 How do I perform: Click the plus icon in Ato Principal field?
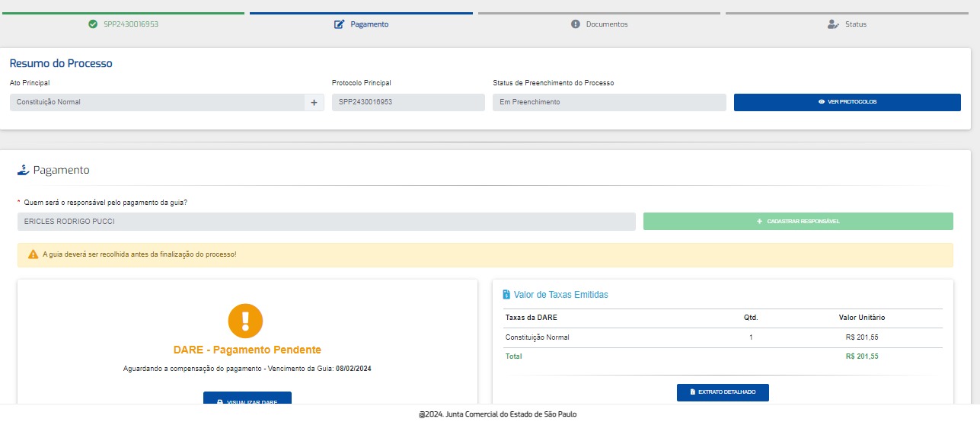[x=314, y=102]
